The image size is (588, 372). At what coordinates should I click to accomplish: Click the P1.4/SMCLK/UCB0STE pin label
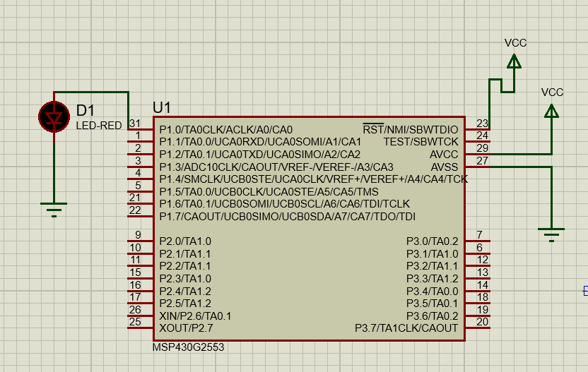(314, 179)
